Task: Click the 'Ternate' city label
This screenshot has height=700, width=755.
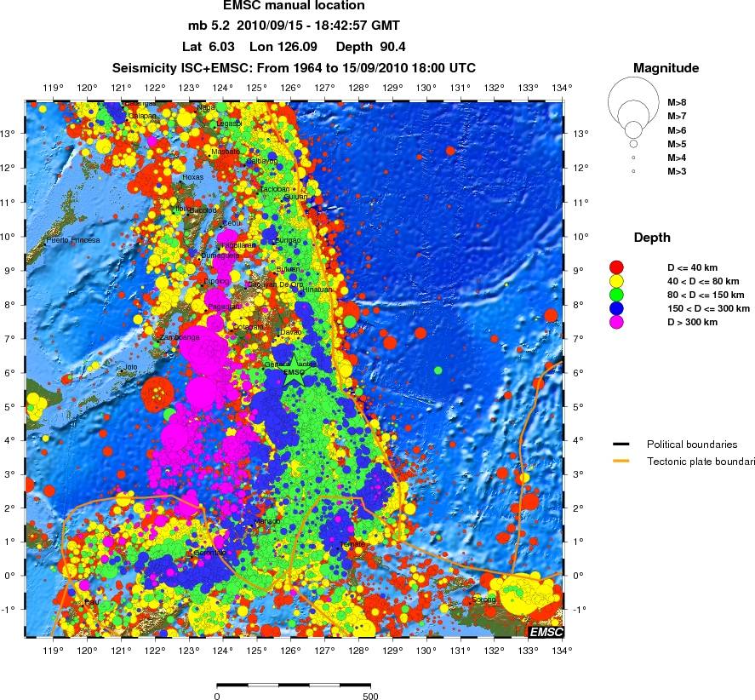Action: point(352,544)
